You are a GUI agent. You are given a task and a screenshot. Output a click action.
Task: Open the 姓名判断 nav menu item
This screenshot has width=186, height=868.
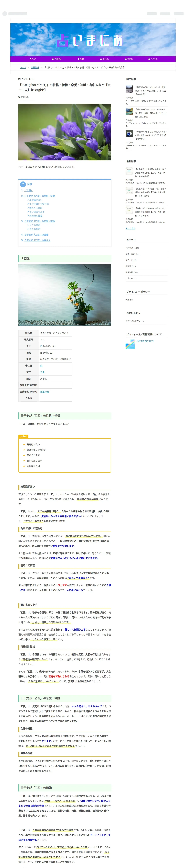[153, 59]
